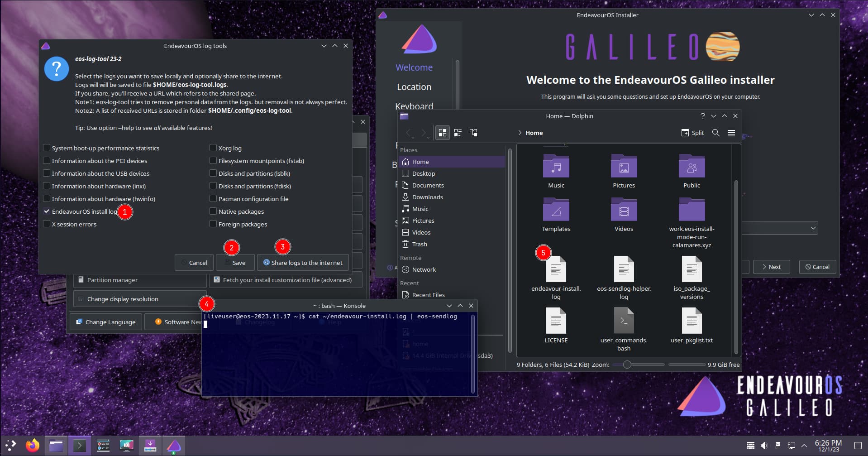Select user_pkglist.txt file
Image resolution: width=868 pixels, height=456 pixels.
coord(692,325)
